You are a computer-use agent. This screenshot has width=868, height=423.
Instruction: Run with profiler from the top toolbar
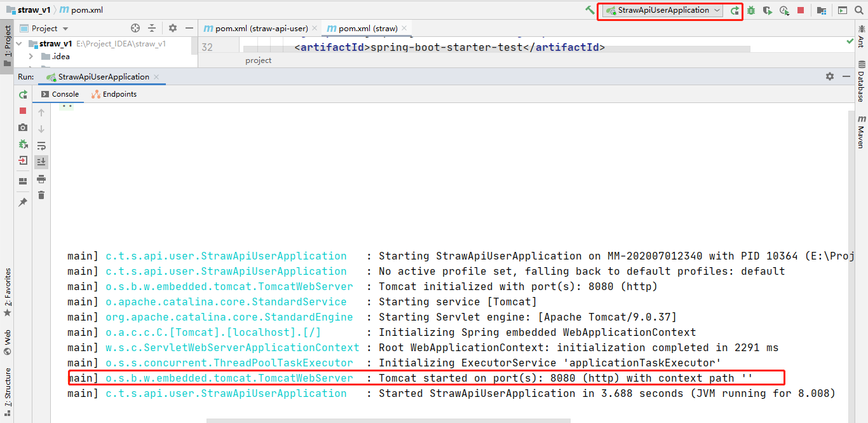point(784,10)
